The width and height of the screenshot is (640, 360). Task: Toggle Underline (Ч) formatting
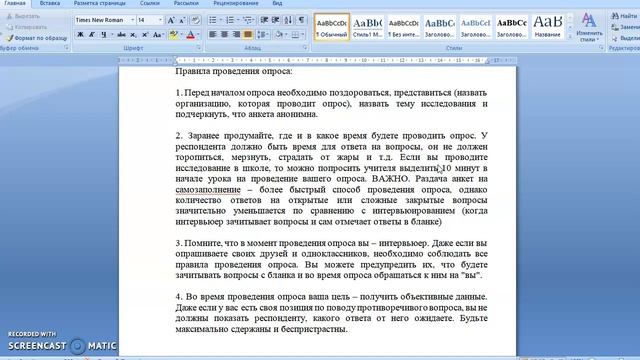[x=104, y=35]
